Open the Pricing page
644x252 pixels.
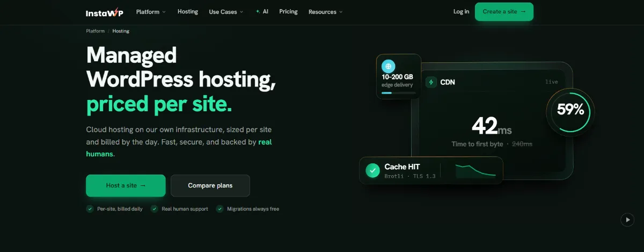pos(288,11)
